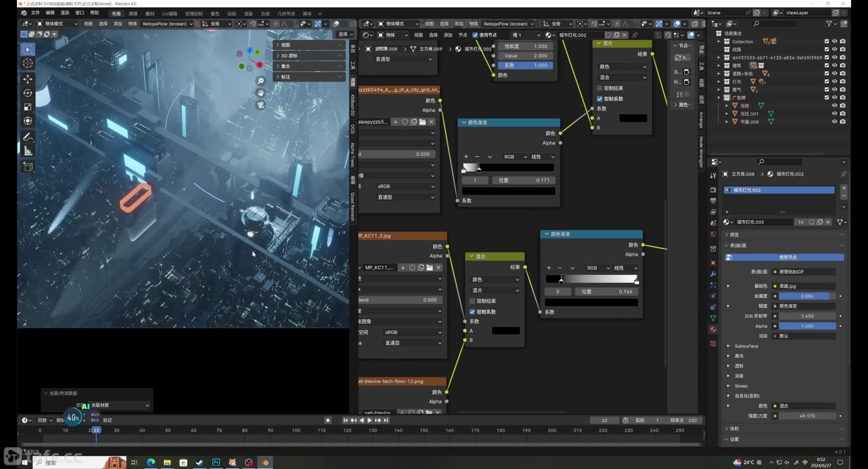The width and height of the screenshot is (868, 469).
Task: Open the Node Wrangler sidebar tab
Action: [x=701, y=152]
